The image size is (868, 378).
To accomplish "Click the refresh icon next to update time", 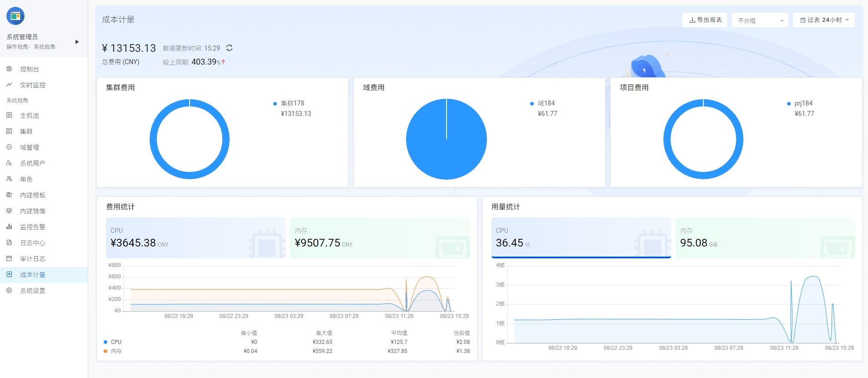I will (x=229, y=48).
